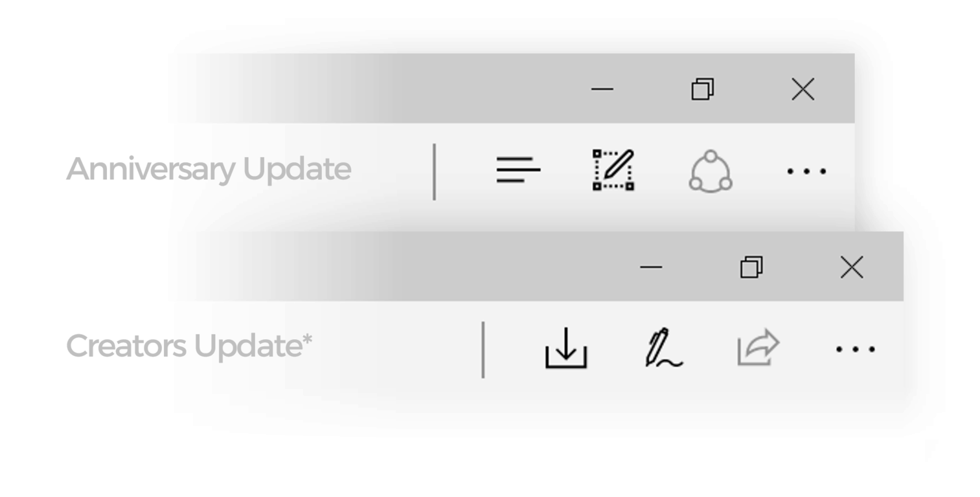Open the three-dot More menu in Creators toolbar
Viewport: 980px width, 497px height.
(856, 349)
